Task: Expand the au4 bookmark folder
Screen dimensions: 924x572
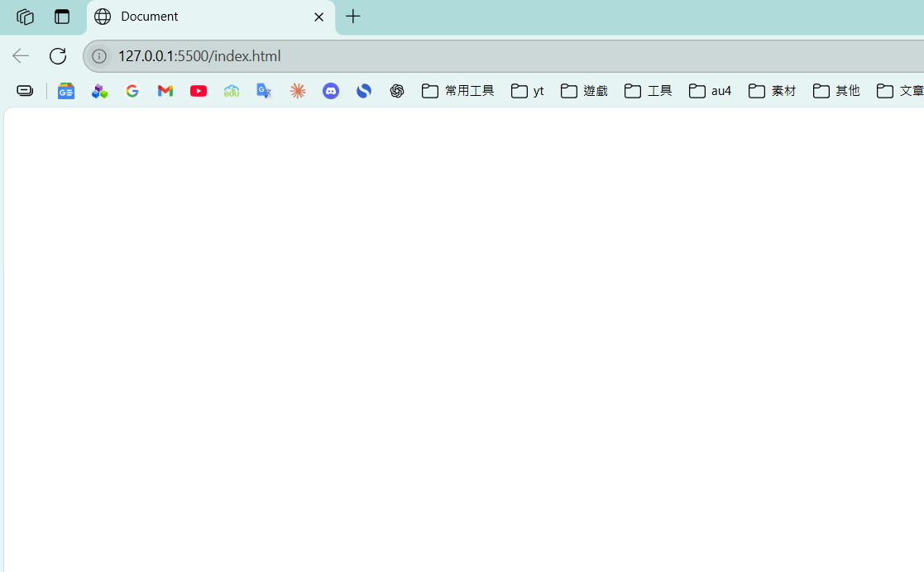Action: click(x=710, y=91)
